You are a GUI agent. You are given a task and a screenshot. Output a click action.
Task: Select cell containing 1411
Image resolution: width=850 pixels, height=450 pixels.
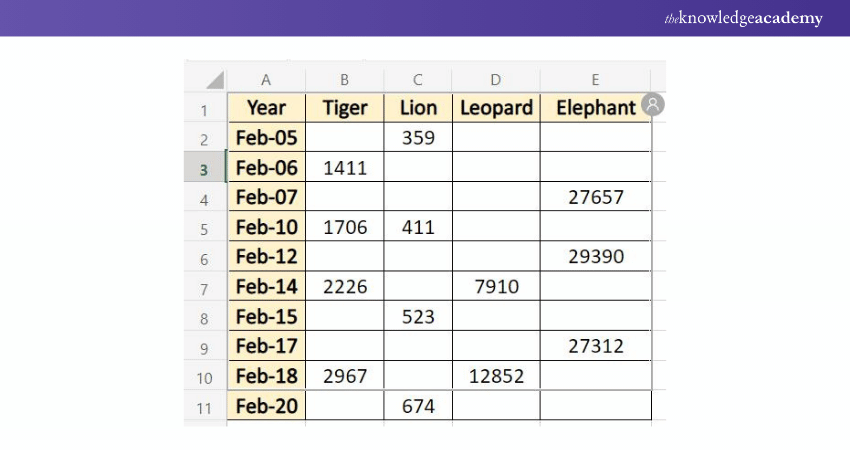point(345,168)
